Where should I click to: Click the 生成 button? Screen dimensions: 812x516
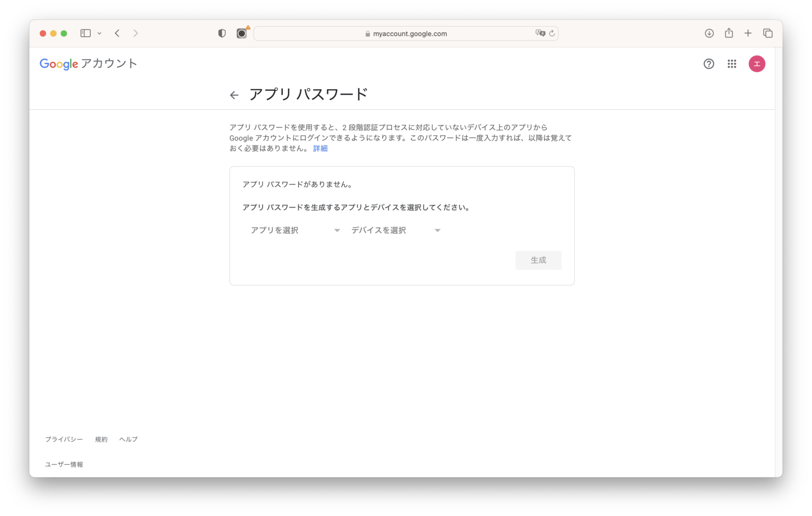(538, 260)
